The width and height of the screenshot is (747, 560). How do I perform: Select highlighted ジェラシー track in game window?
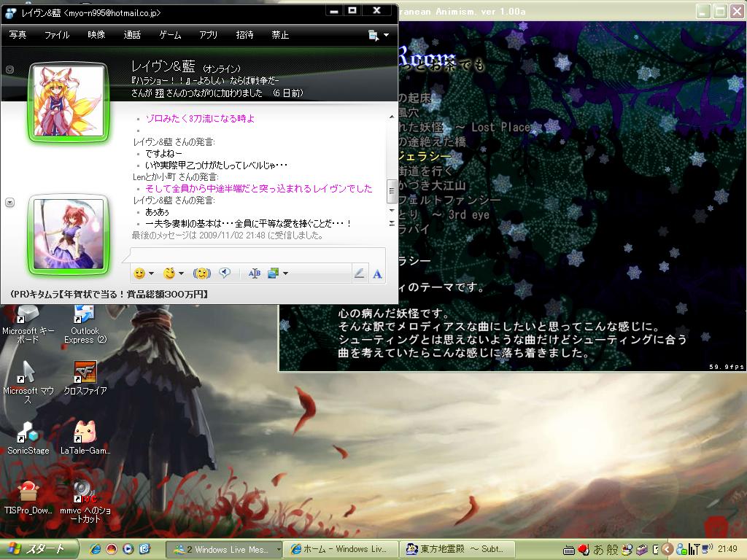click(424, 156)
